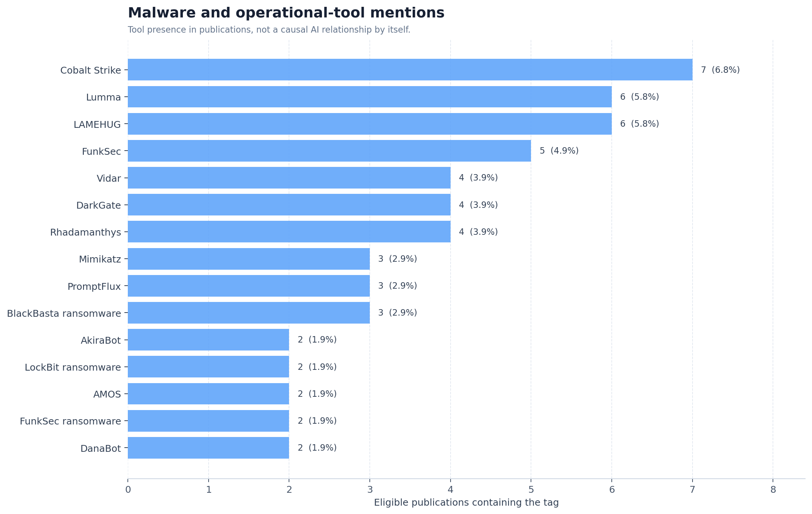Select the Cobalt Strike axis label
The width and height of the screenshot is (812, 514).
(91, 70)
